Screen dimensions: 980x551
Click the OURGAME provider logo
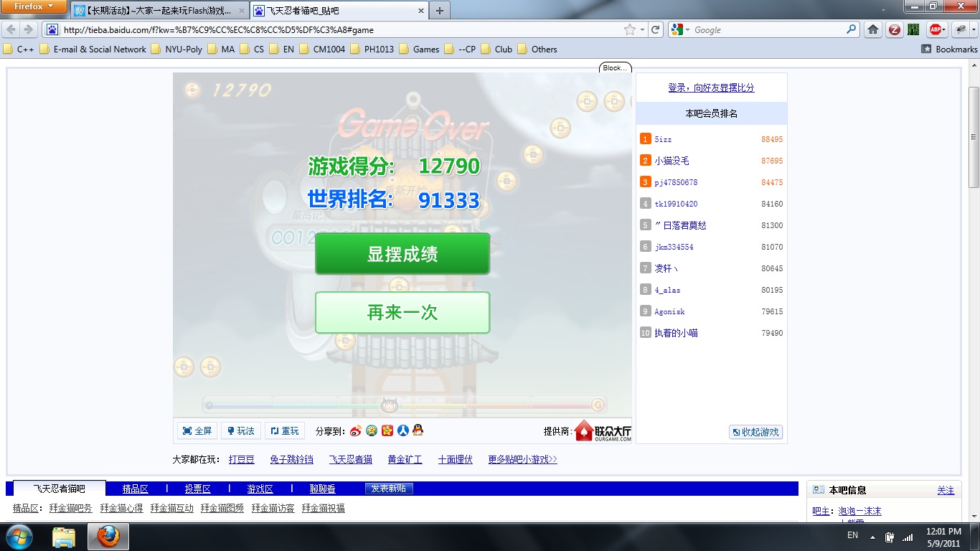point(603,430)
